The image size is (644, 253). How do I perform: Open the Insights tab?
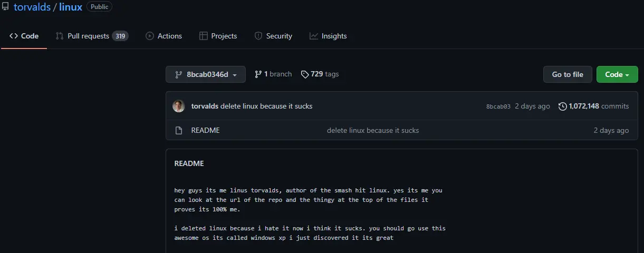click(328, 36)
